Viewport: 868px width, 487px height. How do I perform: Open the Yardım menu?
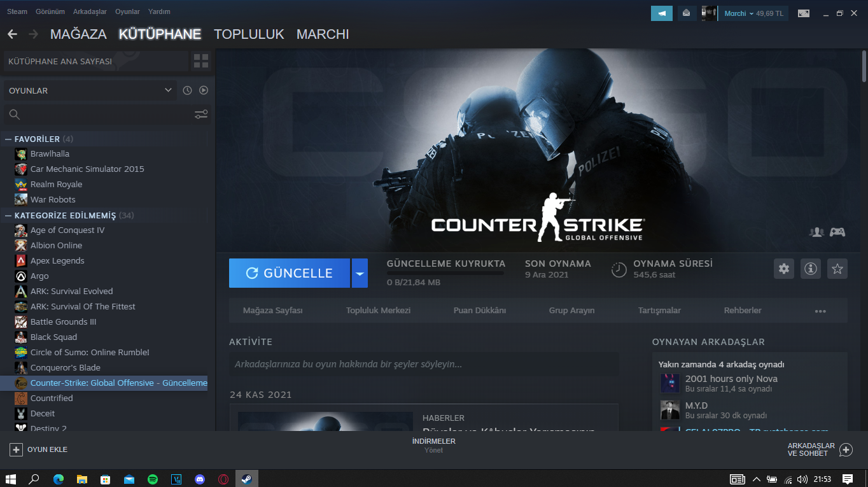pyautogui.click(x=159, y=11)
